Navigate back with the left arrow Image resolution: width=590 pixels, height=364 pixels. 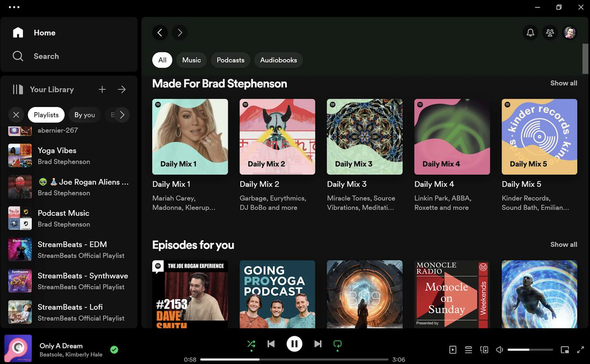160,33
